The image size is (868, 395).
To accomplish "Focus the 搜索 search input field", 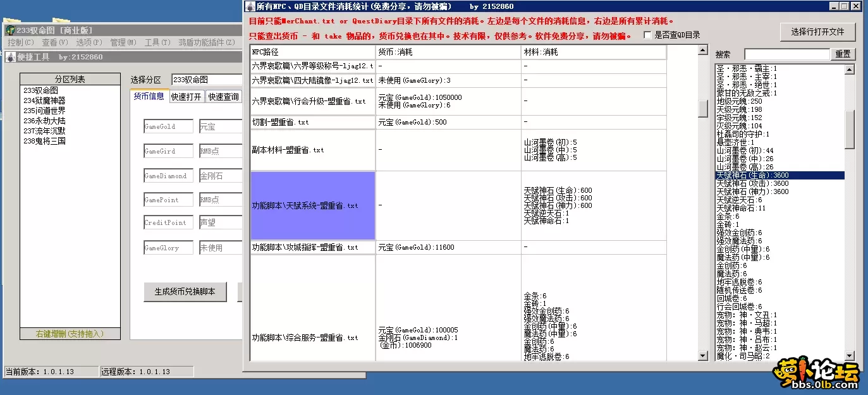I will click(x=786, y=54).
